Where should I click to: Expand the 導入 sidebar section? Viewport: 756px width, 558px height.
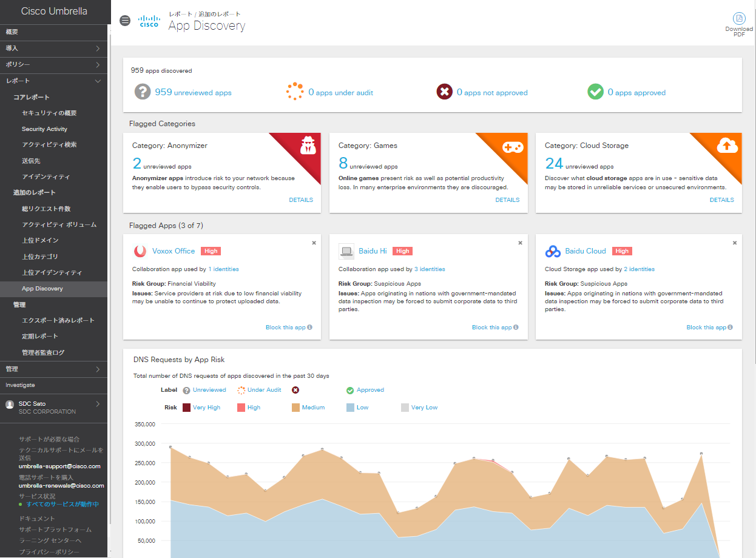53,48
